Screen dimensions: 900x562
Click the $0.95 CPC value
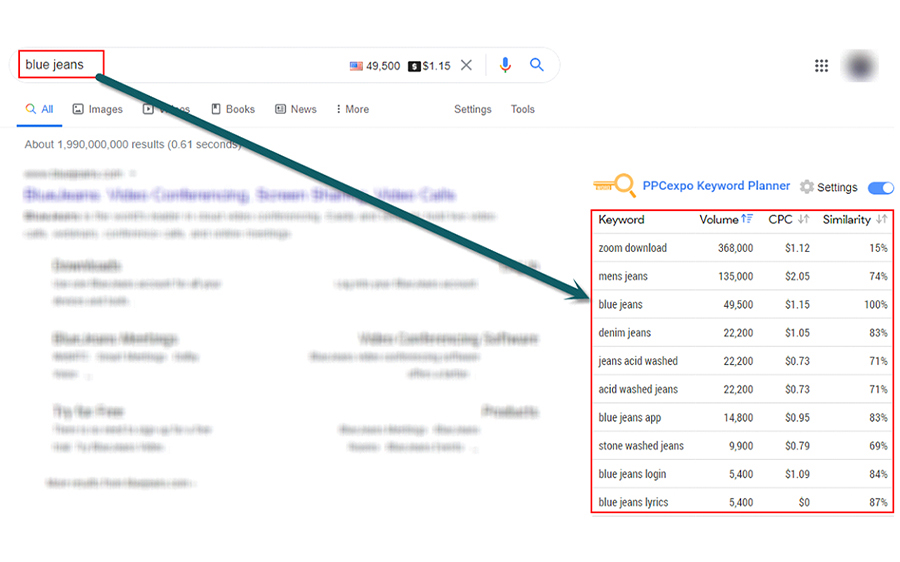click(797, 417)
